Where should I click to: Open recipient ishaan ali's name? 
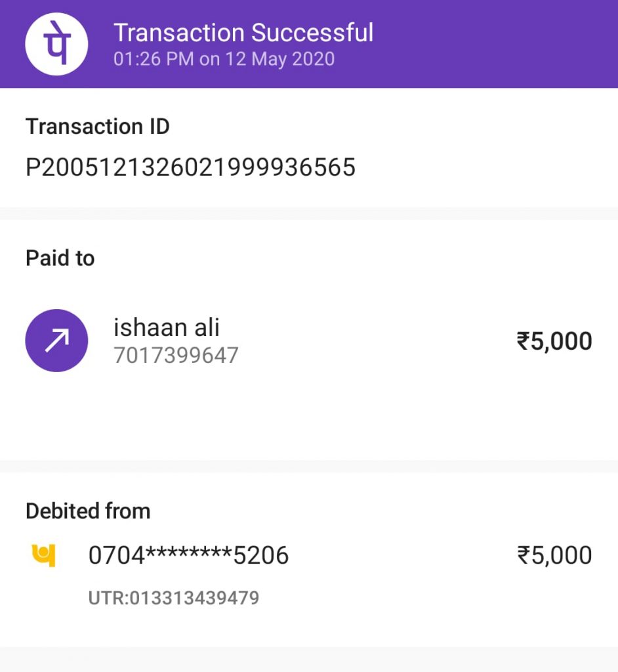[x=167, y=327]
